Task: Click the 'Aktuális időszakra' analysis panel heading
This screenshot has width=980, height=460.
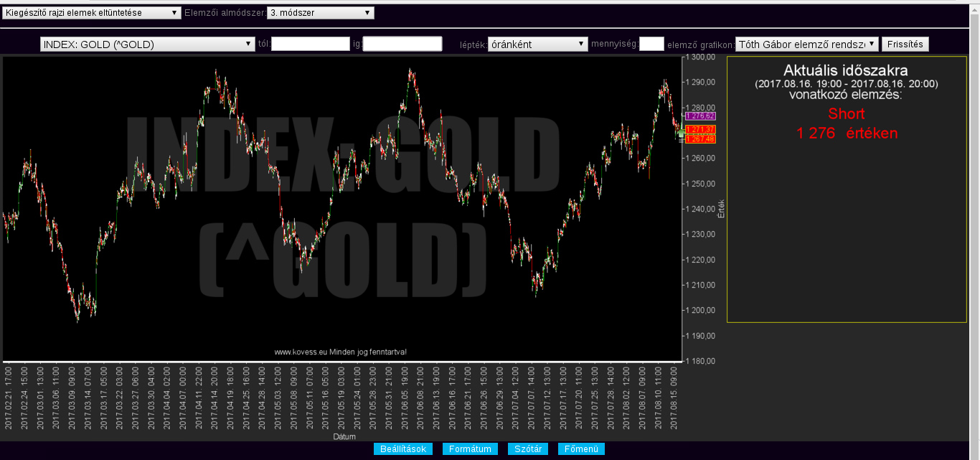Action: pos(846,70)
